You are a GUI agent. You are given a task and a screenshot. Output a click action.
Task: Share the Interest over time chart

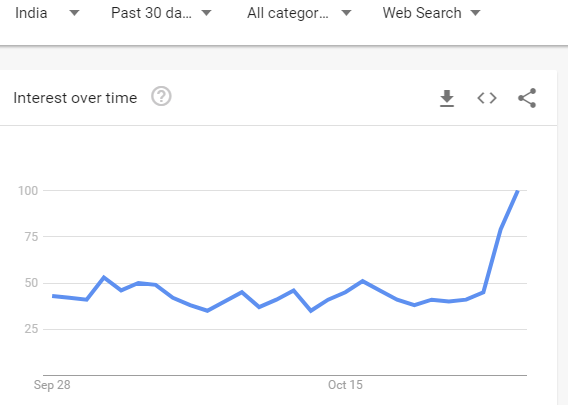click(x=527, y=98)
